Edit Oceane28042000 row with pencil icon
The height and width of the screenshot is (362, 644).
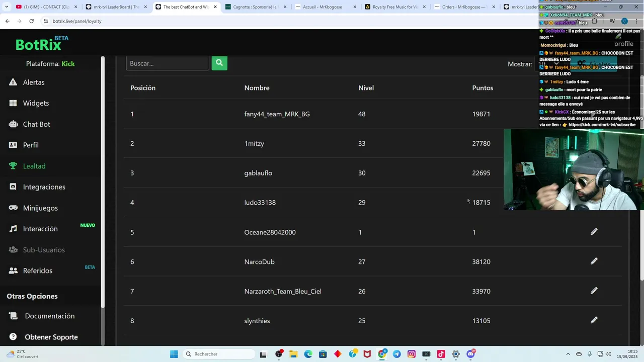[x=594, y=232]
